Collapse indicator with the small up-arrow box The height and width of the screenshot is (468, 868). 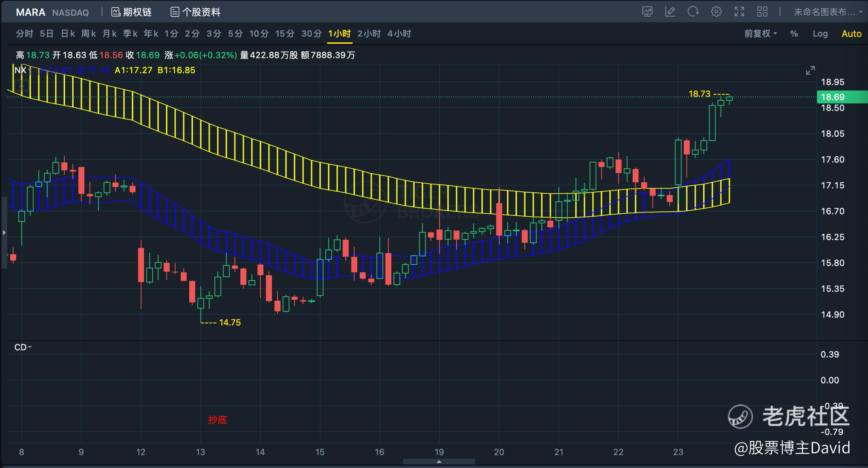click(22, 86)
